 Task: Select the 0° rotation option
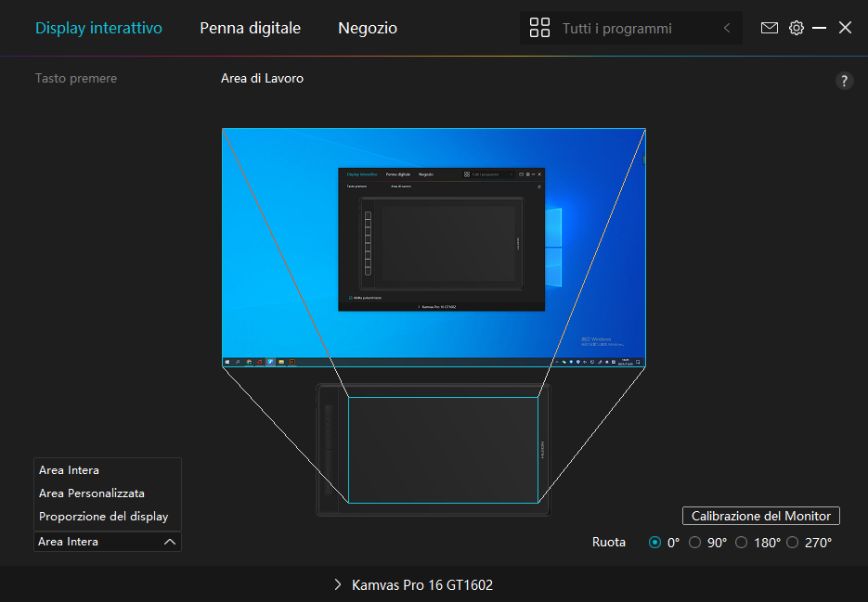[x=655, y=543]
